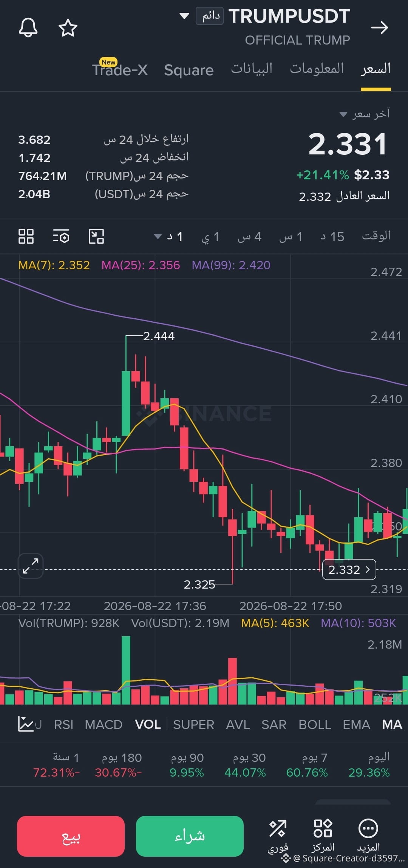408x868 pixels.
Task: Tap the 7 يوم 60.76% performance
Action: pyautogui.click(x=307, y=765)
